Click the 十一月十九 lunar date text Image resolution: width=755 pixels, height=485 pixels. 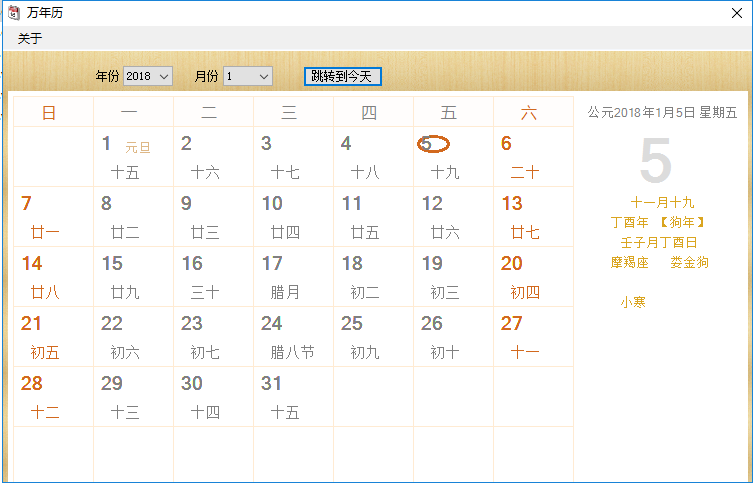point(663,202)
